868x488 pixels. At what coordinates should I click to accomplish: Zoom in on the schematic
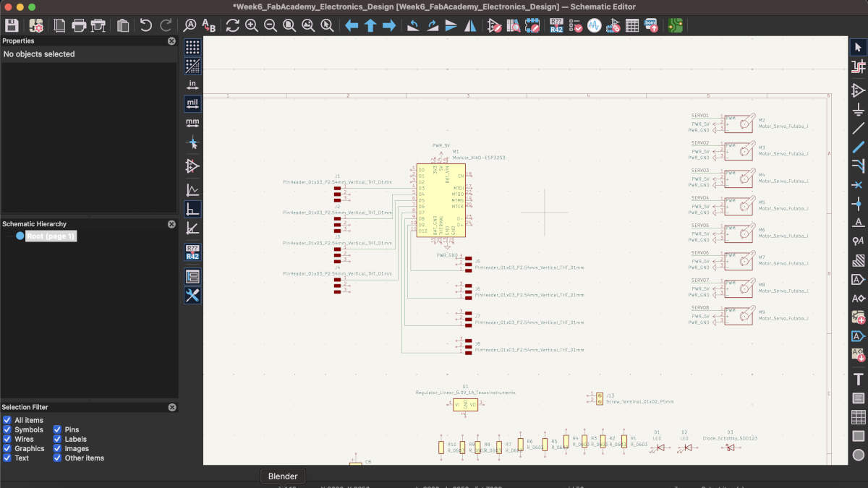pyautogui.click(x=251, y=25)
